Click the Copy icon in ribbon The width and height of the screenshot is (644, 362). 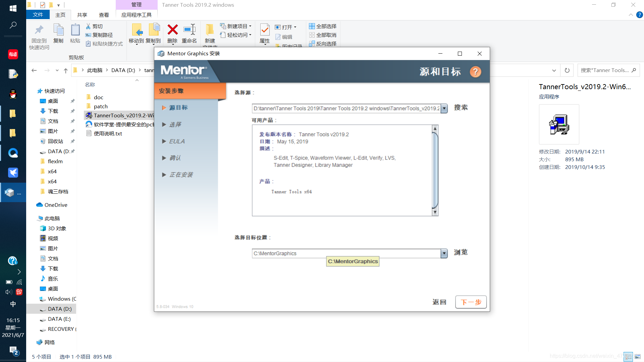click(x=58, y=30)
